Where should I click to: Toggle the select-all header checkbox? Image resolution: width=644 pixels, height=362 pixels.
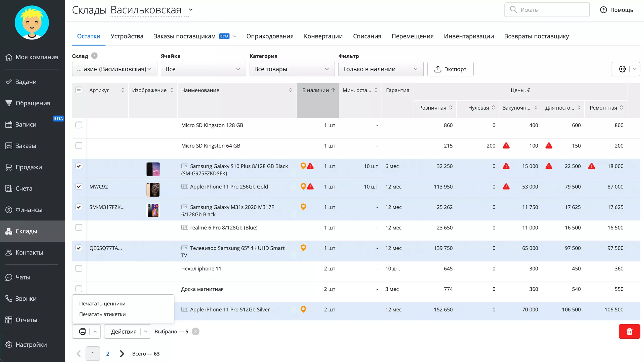[x=79, y=90]
